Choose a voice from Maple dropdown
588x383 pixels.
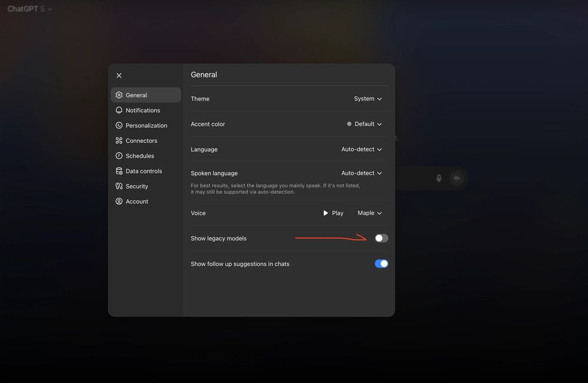370,213
